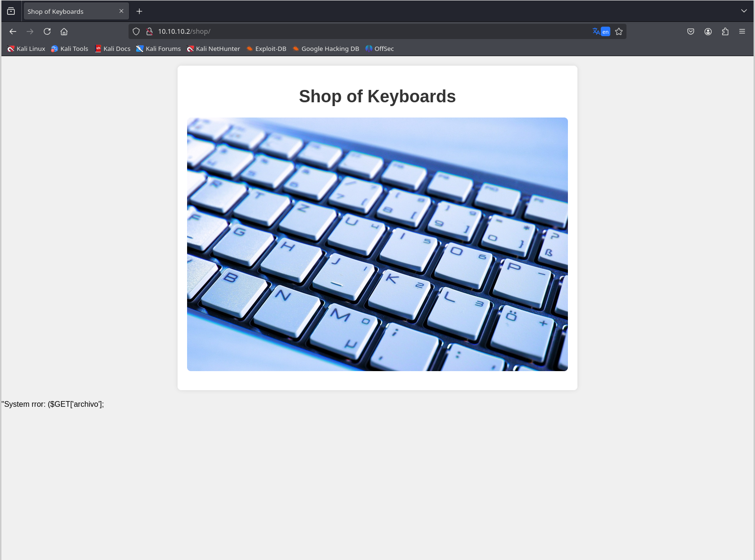This screenshot has height=560, width=755.
Task: Open a new browser tab
Action: pos(139,11)
